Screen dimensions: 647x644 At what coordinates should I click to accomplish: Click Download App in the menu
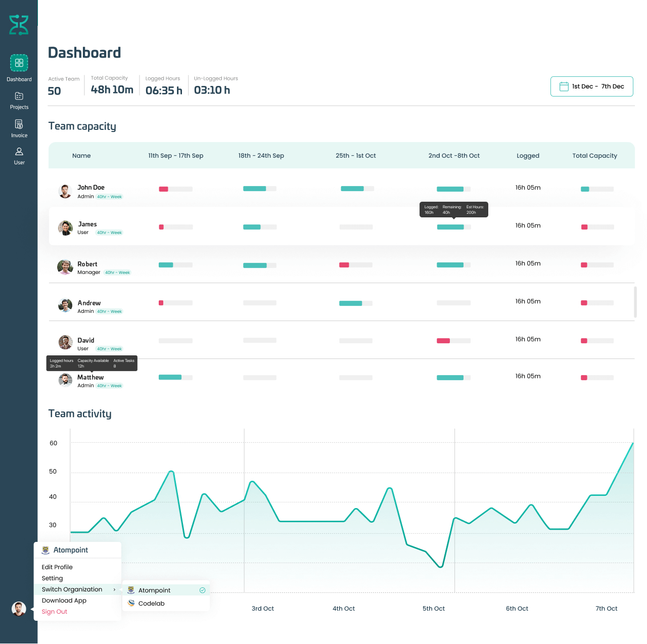64,601
